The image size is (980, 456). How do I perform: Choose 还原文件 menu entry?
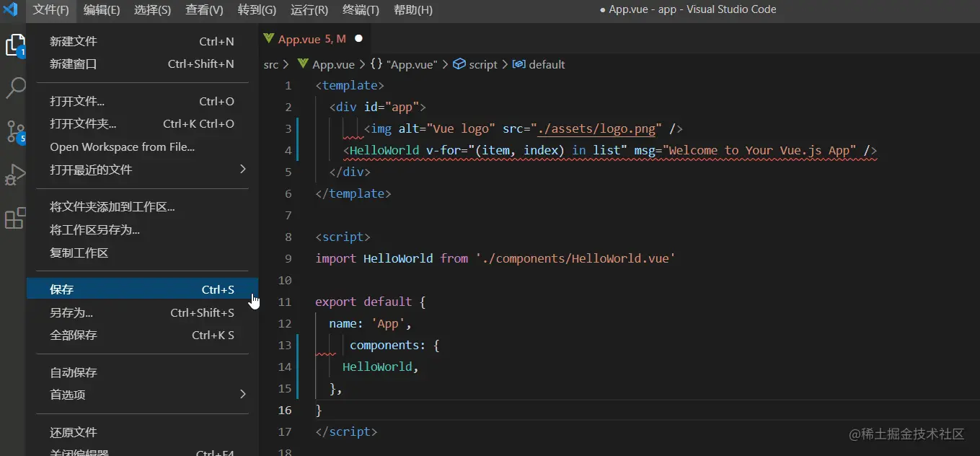pos(142,432)
